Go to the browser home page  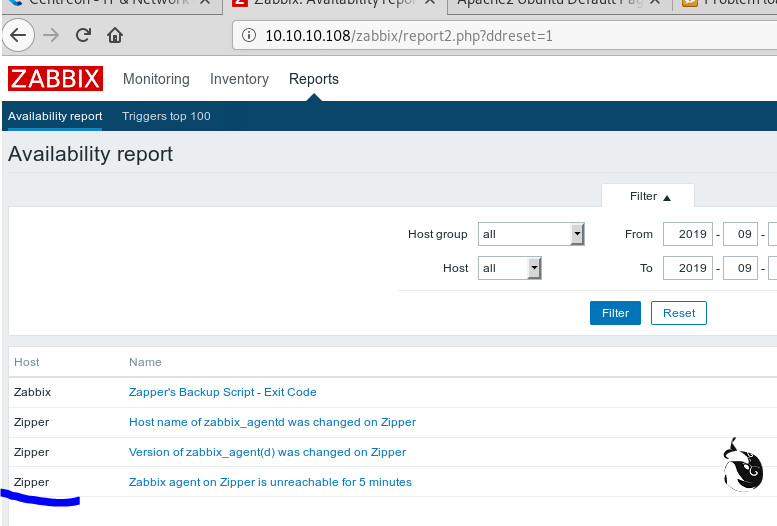115,36
